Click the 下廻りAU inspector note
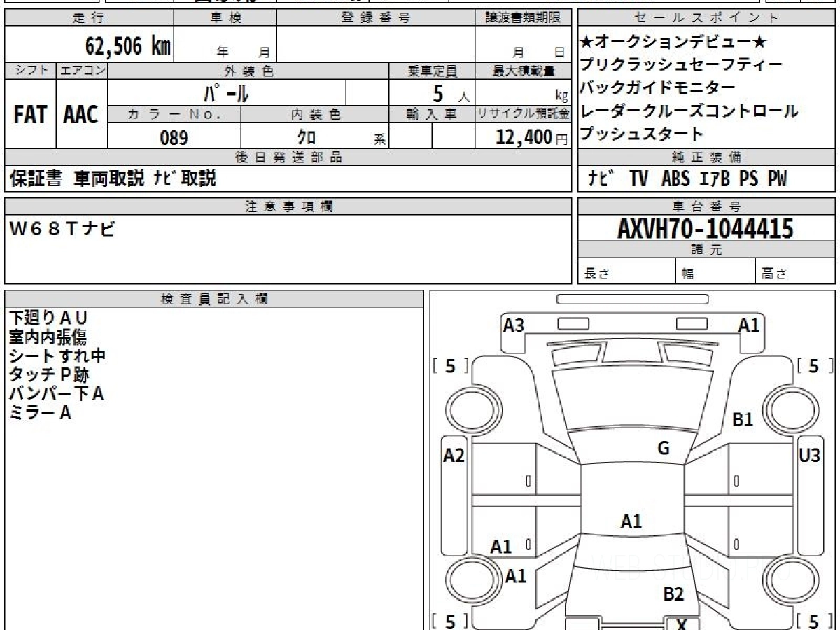The width and height of the screenshot is (840, 630). coord(48,318)
